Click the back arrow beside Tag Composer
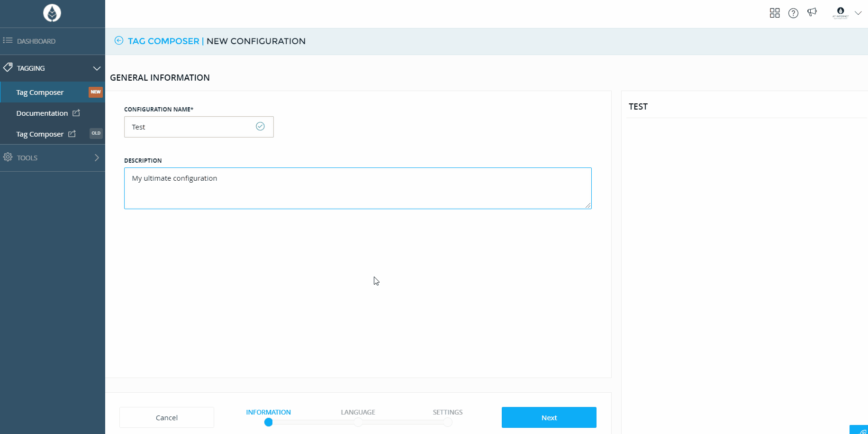 pos(119,41)
